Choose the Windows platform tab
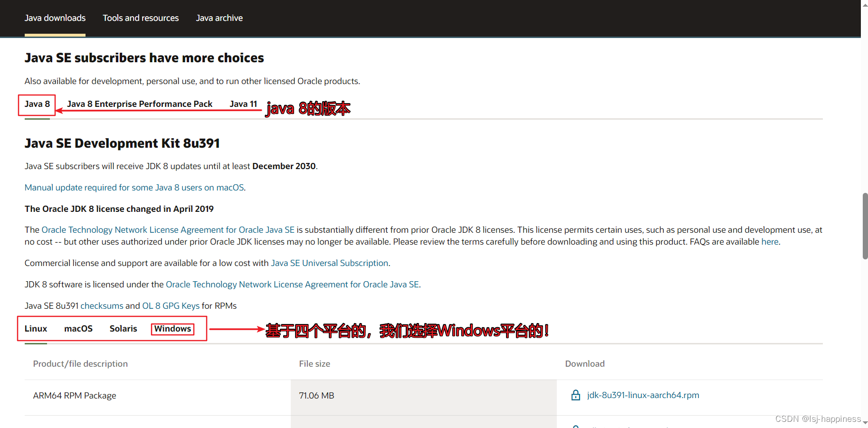The width and height of the screenshot is (868, 428). pos(172,329)
